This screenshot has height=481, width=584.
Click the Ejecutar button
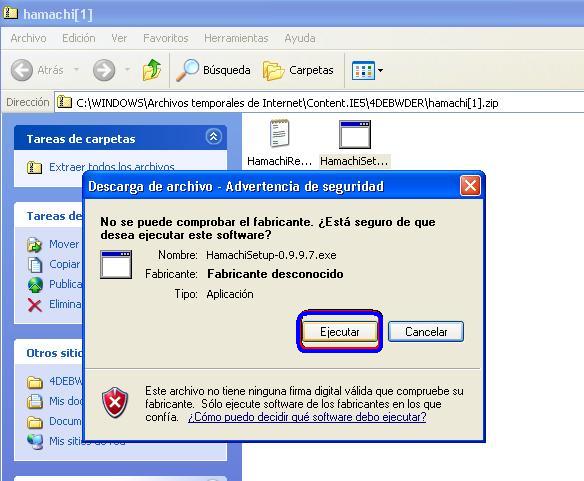tap(340, 332)
